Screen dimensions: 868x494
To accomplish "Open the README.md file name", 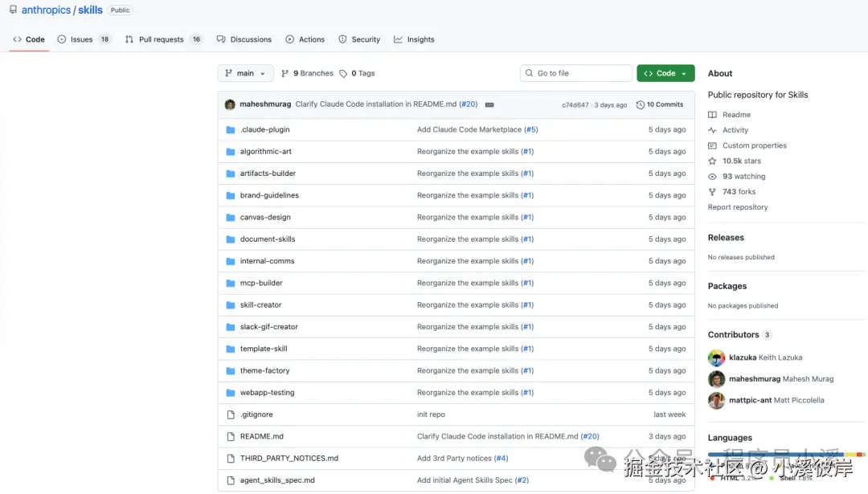I will point(262,436).
